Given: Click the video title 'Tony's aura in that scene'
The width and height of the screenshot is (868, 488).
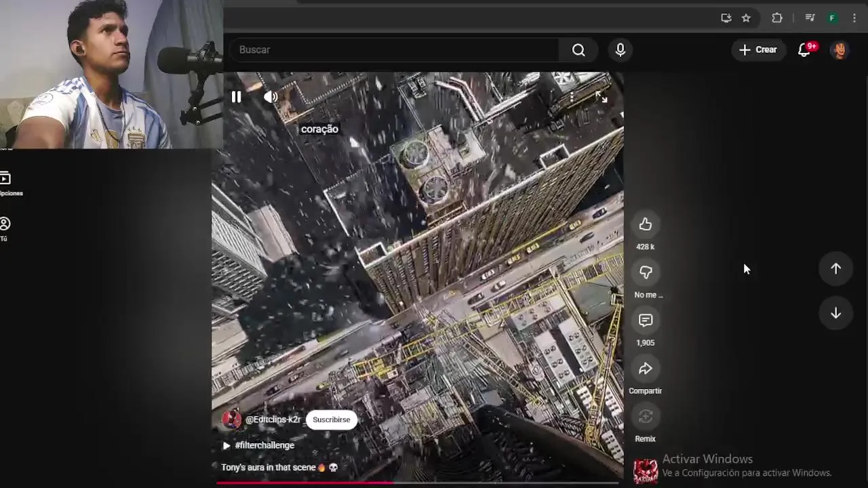Looking at the screenshot, I should (269, 468).
